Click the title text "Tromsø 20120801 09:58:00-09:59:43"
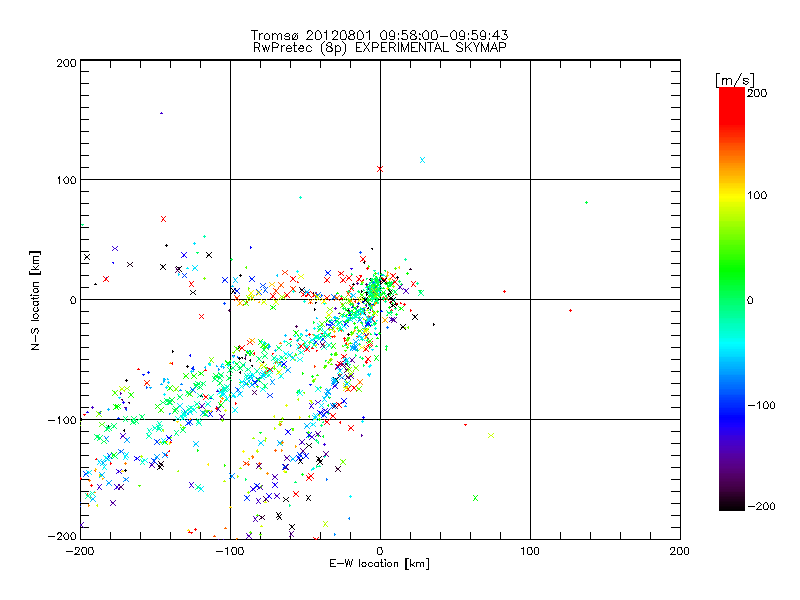 [x=379, y=35]
